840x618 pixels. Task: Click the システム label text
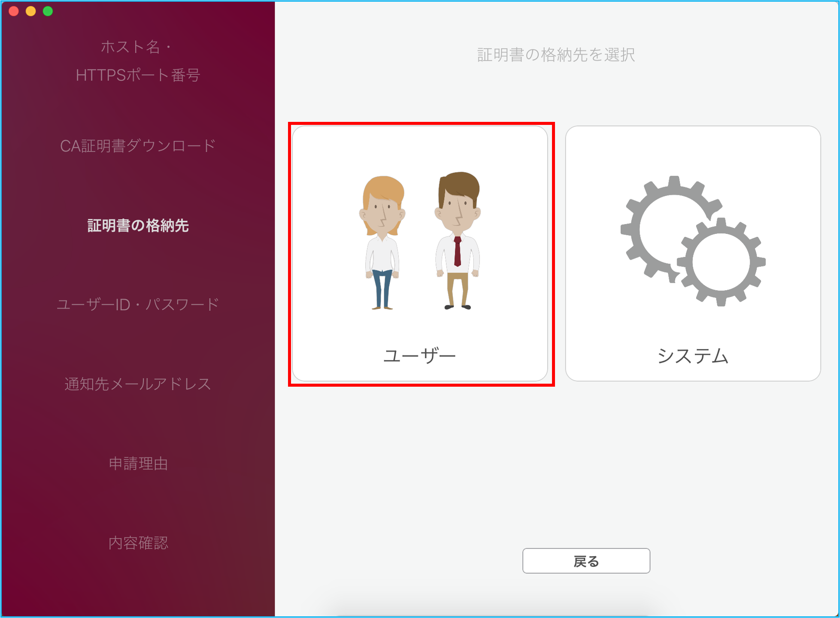(692, 356)
